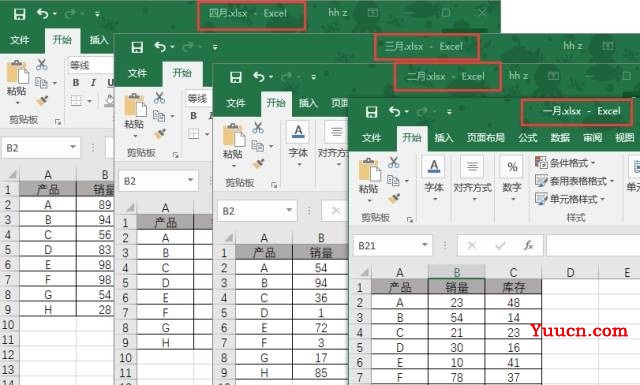
Task: Switch to 视图 tab in 一月.xlsx
Action: (x=624, y=138)
